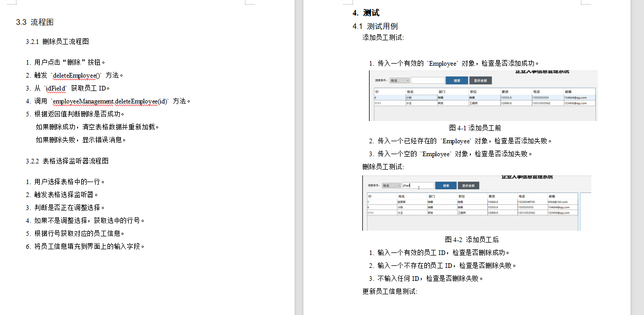Click the 邮箱 column header in 图4-2
Image resolution: width=644 pixels, height=315 pixels.
coord(553,196)
